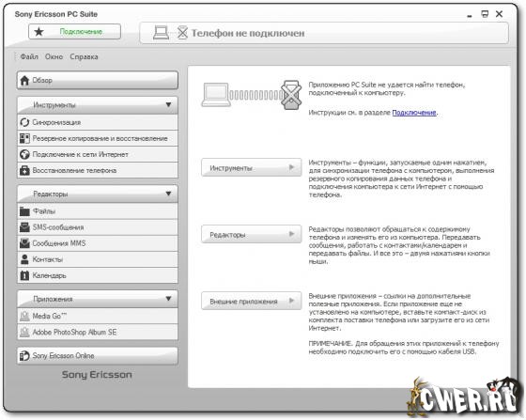This screenshot has width=526, height=420.
Task: Click the large laptop graphic in overview
Action: coord(216,95)
